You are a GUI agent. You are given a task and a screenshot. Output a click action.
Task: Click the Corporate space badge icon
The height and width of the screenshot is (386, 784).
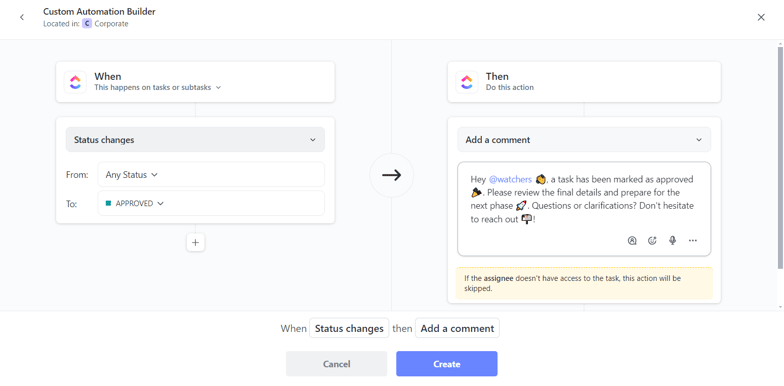pyautogui.click(x=87, y=24)
